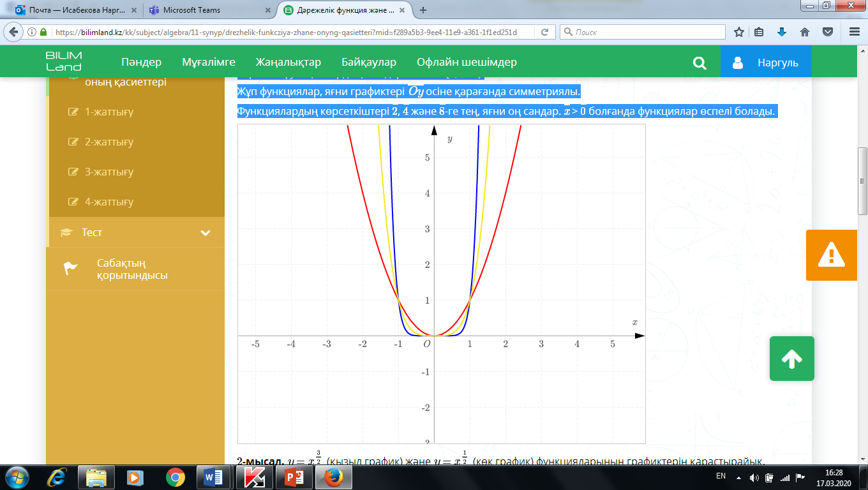This screenshot has width=868, height=490.
Task: Click the 2-мысал heading text
Action: pyautogui.click(x=259, y=461)
